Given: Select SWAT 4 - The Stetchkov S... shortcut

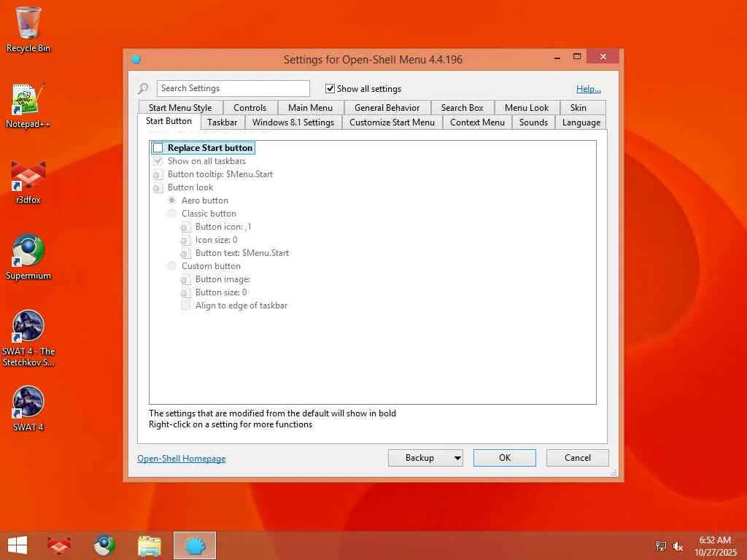Looking at the screenshot, I should coord(28,338).
